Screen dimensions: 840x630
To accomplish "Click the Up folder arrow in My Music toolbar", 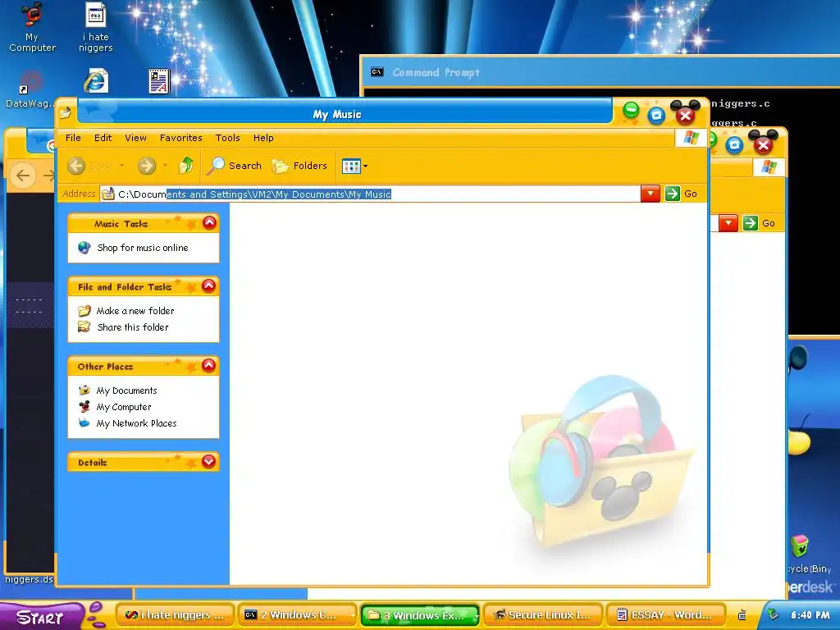I will (x=186, y=166).
